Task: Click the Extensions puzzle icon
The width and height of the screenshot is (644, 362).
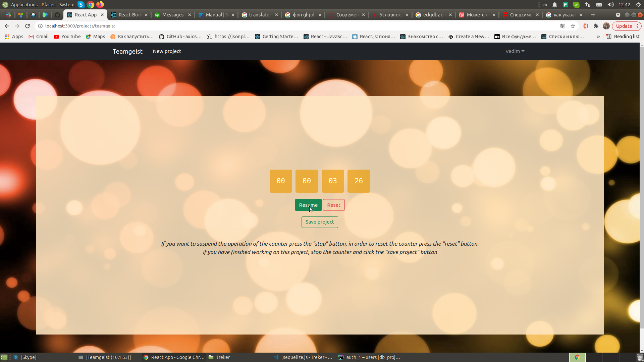Action: 596,26
